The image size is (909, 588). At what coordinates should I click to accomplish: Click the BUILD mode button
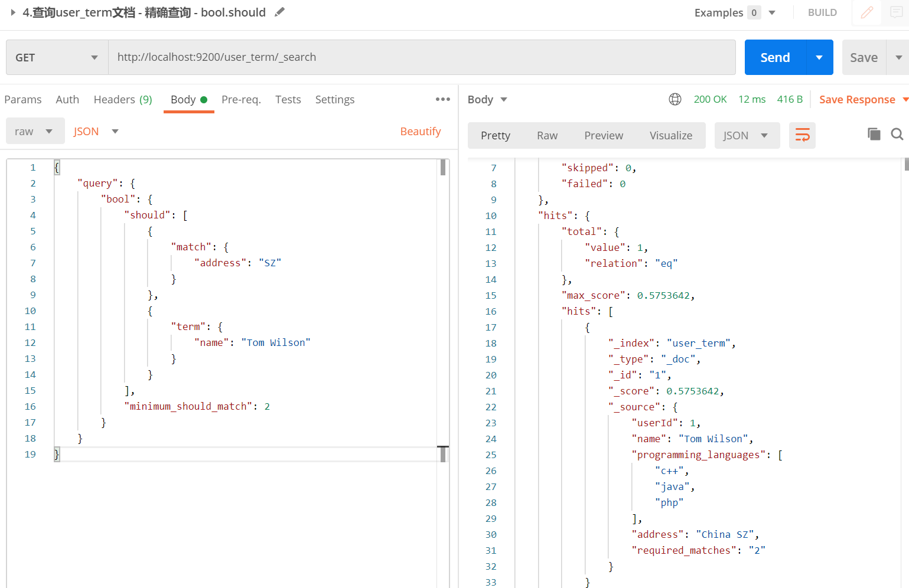pyautogui.click(x=822, y=12)
